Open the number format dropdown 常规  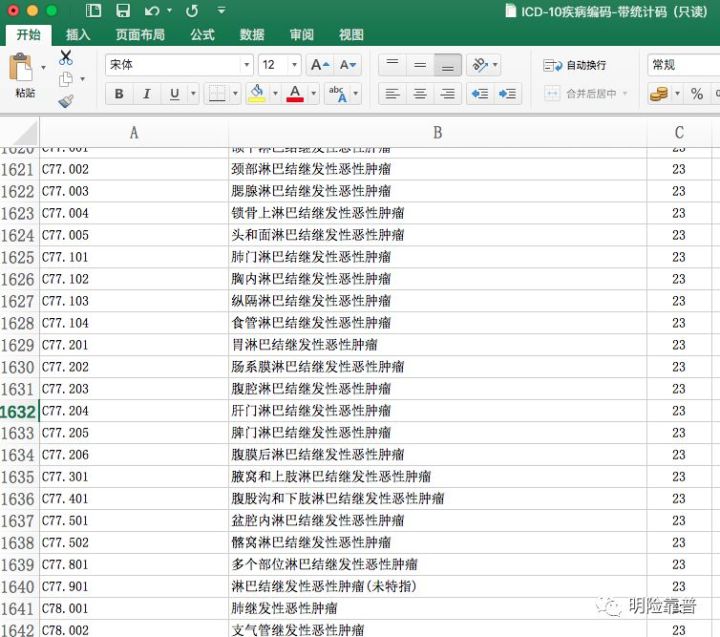[x=684, y=65]
